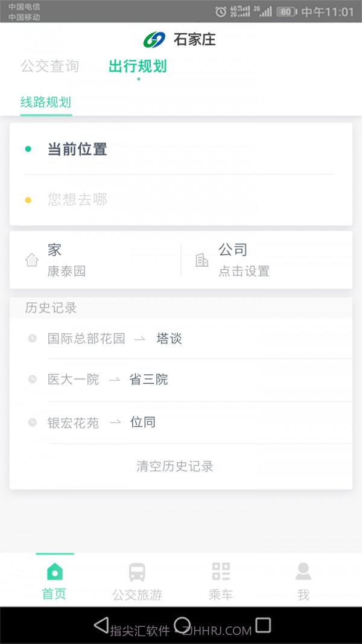Open history route 医大一院 to 省三院

pyautogui.click(x=109, y=379)
